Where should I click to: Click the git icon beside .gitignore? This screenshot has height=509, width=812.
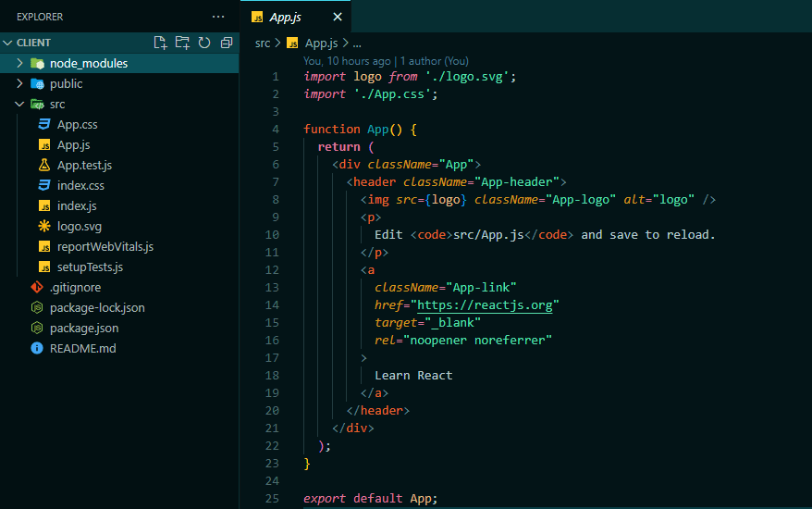tap(37, 287)
